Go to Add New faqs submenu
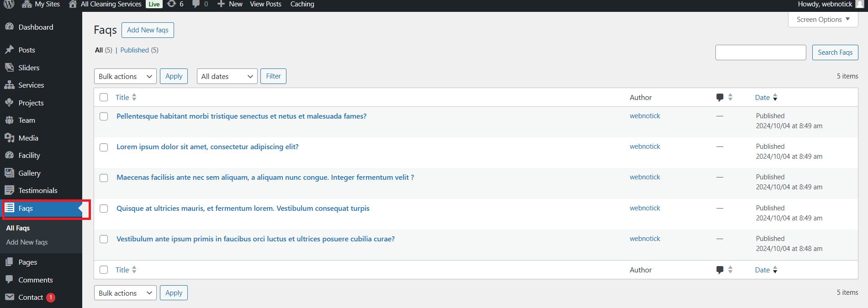This screenshot has height=308, width=868. [x=27, y=242]
